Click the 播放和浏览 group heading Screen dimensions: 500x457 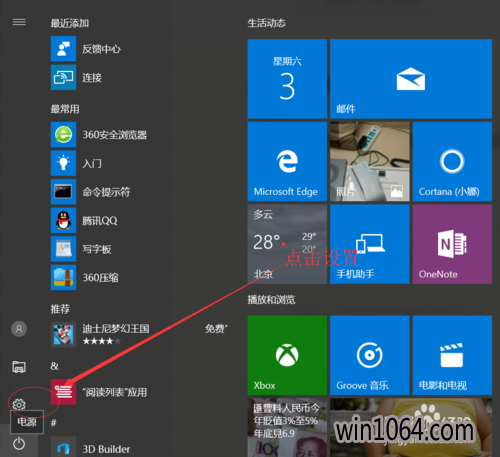coord(271,300)
